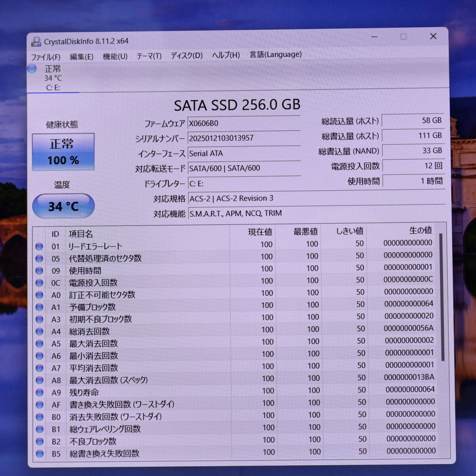Click the transfer mode field SATA/600 | SATA/600
The image size is (476, 476).
[244, 168]
